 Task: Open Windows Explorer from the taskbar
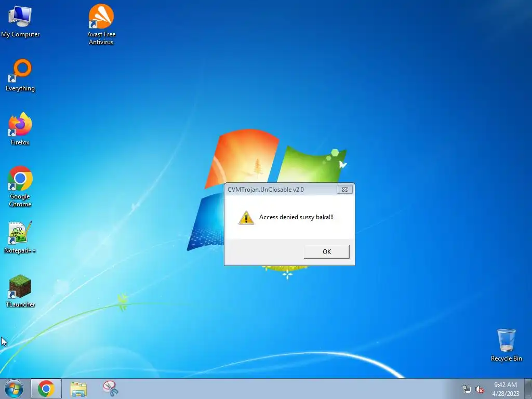click(x=78, y=389)
